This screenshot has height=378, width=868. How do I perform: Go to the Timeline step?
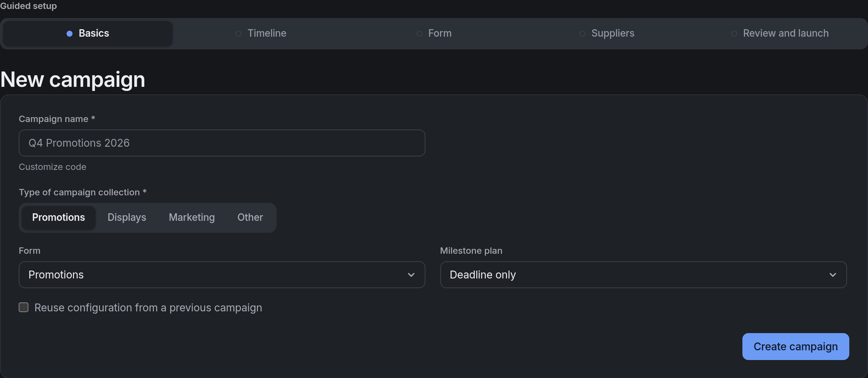tap(261, 33)
